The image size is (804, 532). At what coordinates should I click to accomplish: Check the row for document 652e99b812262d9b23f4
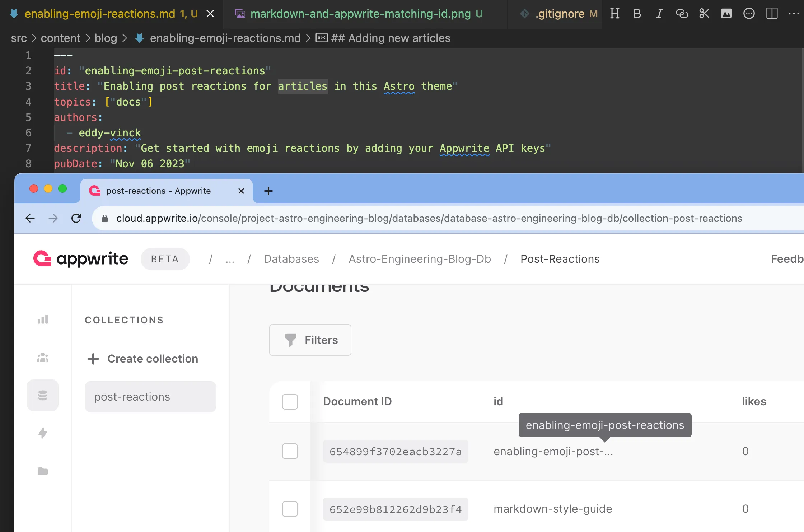[x=290, y=509]
